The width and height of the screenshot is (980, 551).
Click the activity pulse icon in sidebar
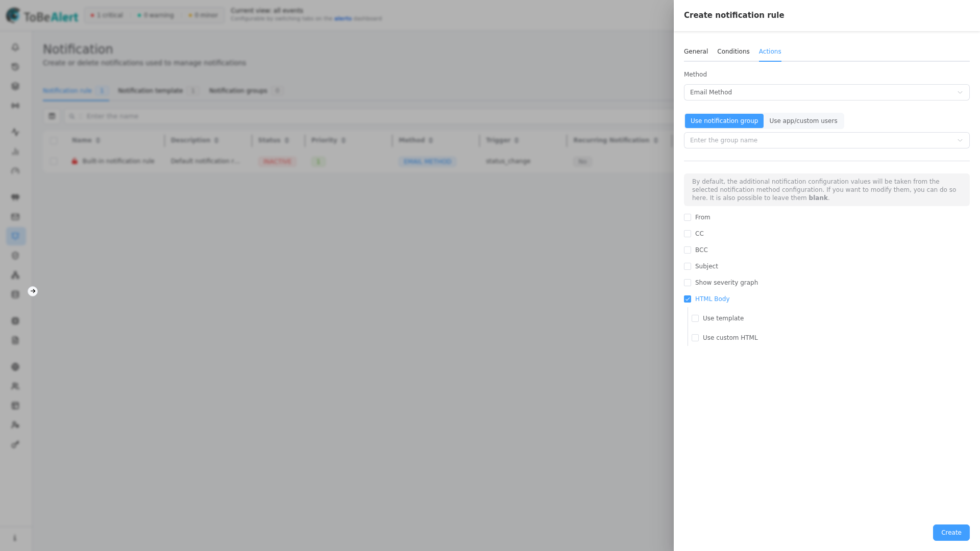(15, 132)
